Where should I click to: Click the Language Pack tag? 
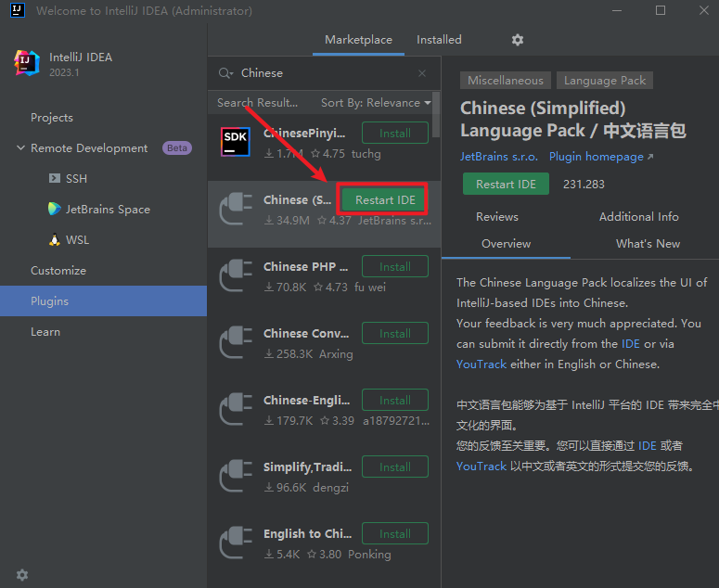point(604,81)
